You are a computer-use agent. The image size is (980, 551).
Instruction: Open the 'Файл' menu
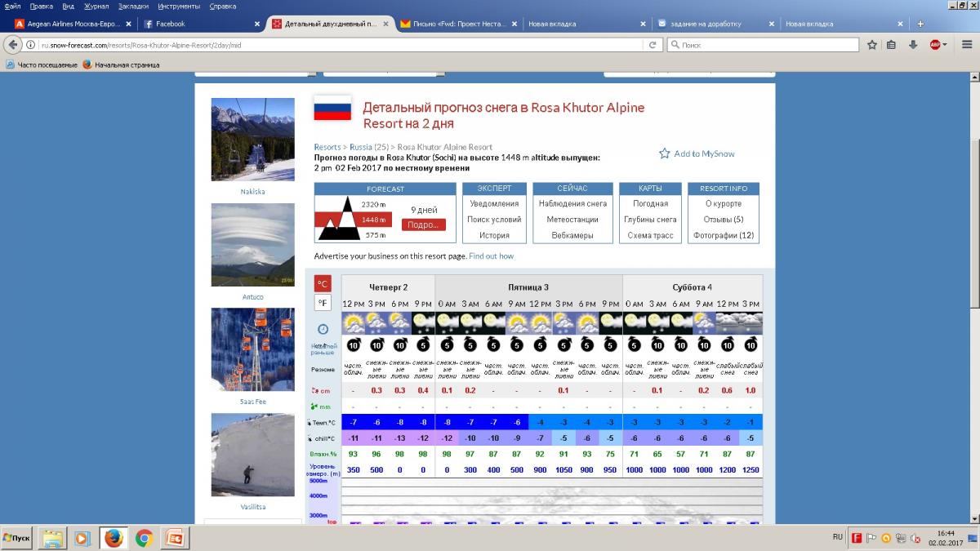click(x=12, y=6)
